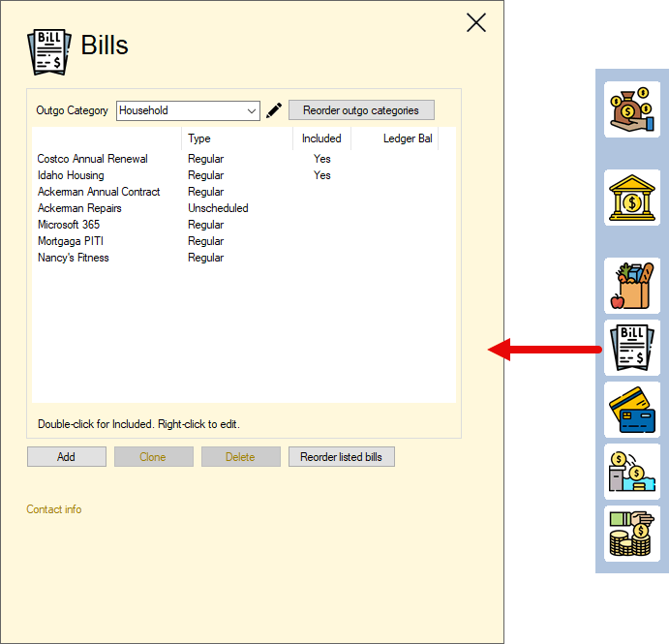Image resolution: width=669 pixels, height=644 pixels.
Task: Select the Nancy's Fitness bill row
Action: (x=244, y=258)
